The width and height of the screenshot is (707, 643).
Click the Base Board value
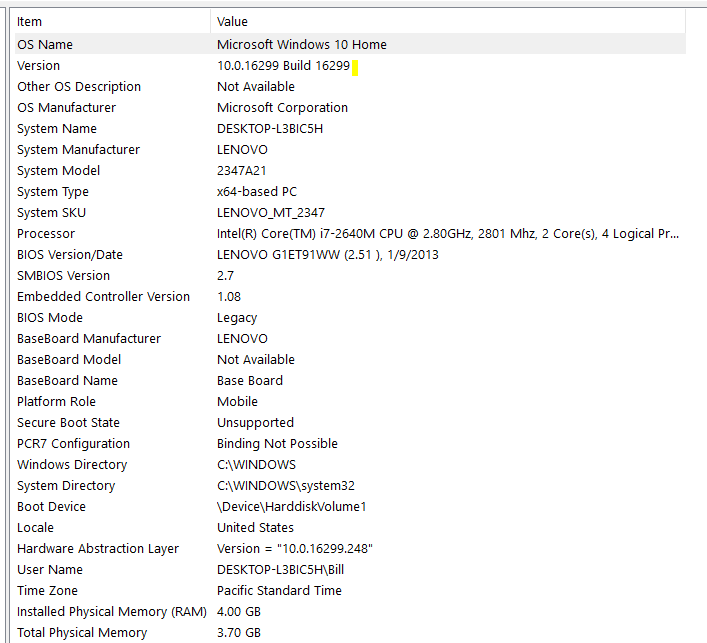click(x=250, y=381)
